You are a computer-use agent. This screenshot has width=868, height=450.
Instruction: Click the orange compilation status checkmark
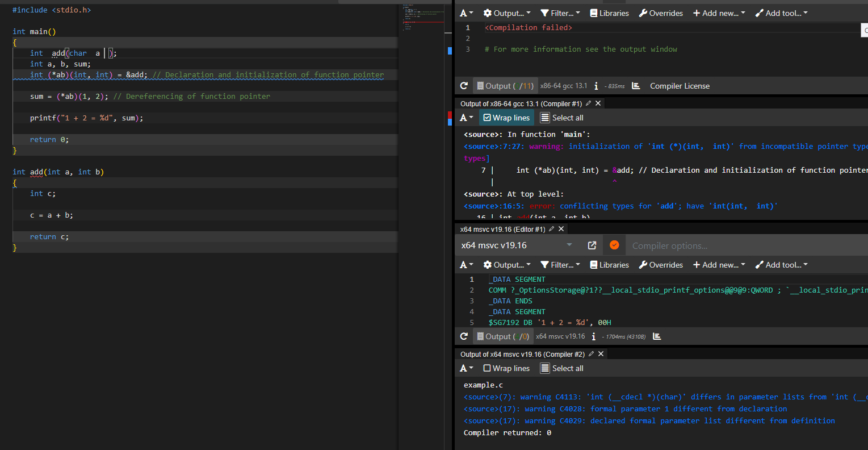(x=614, y=245)
